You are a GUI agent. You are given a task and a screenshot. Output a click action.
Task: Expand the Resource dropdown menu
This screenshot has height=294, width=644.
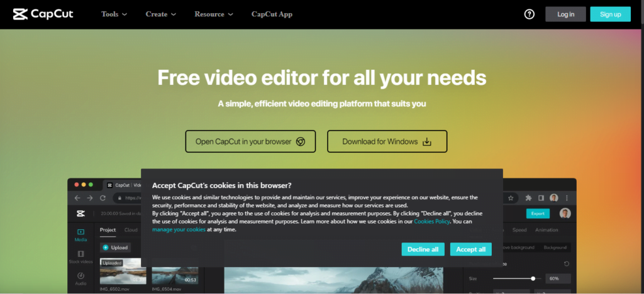click(214, 14)
